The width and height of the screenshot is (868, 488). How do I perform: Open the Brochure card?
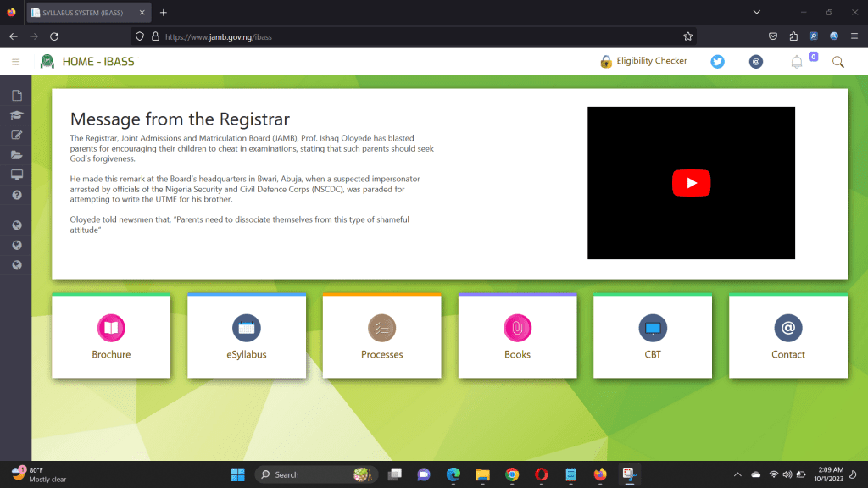[x=111, y=335]
